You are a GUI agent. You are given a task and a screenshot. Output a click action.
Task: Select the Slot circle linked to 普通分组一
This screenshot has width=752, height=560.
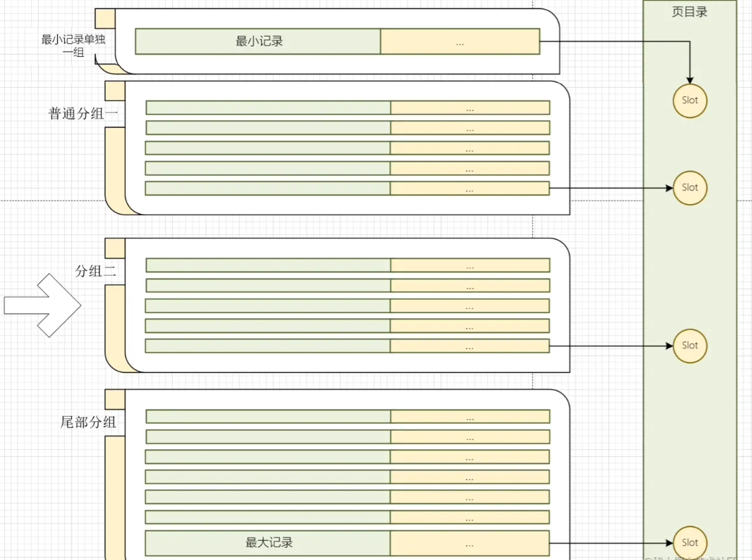(690, 188)
